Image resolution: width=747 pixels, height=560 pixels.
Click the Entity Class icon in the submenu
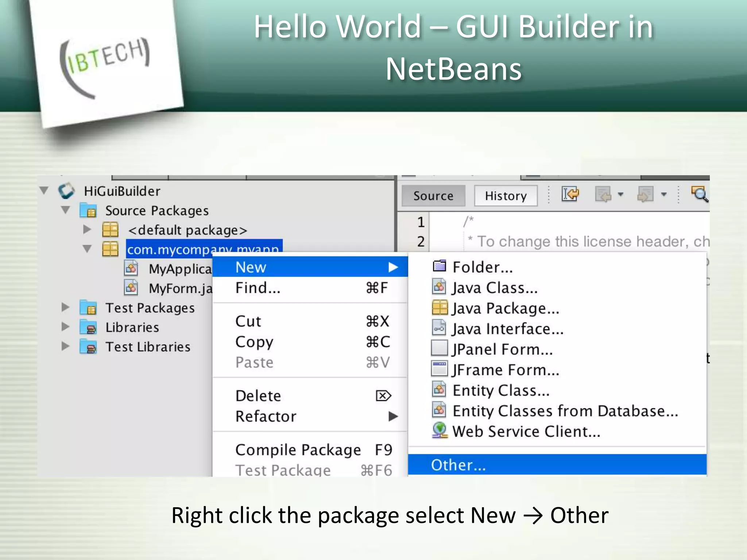pos(439,389)
